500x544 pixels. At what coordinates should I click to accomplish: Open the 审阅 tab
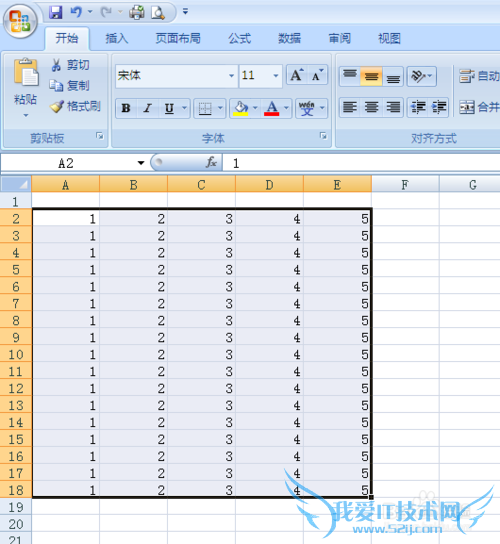pyautogui.click(x=339, y=38)
